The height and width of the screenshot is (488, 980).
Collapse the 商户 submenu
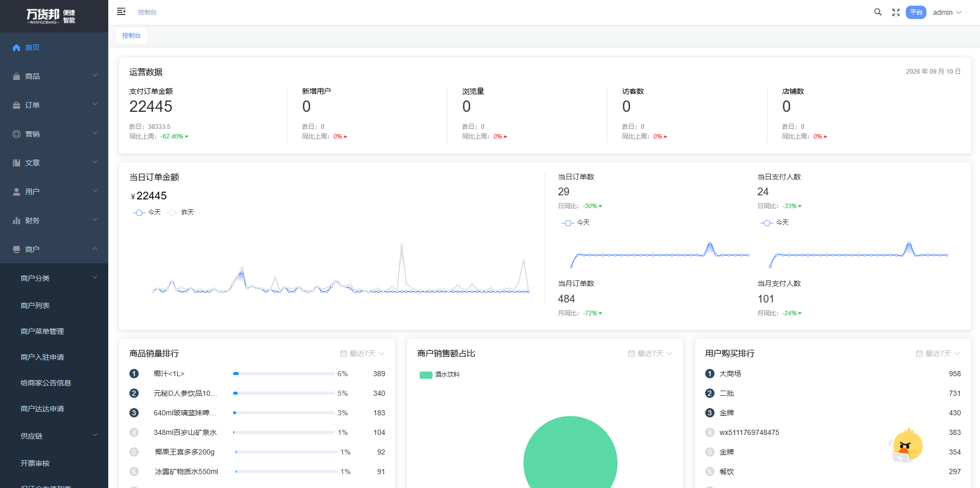click(95, 248)
